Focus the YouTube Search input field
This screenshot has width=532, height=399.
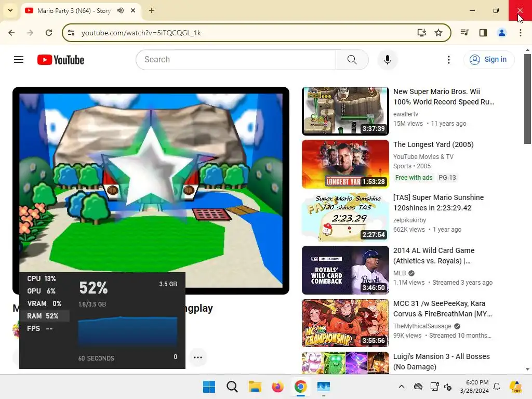(236, 60)
